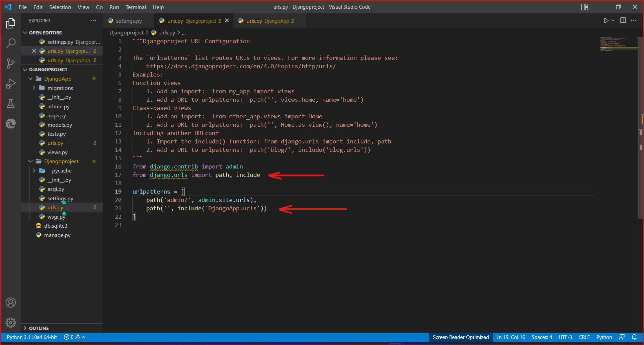Open the VS Code logo system menu
Screen dimensions: 644x345
[8, 7]
